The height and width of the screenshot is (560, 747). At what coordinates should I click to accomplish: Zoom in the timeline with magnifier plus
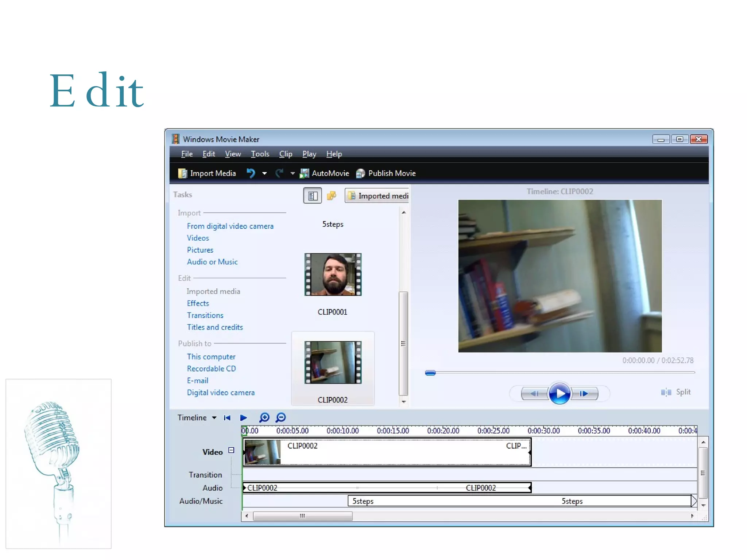[264, 417]
